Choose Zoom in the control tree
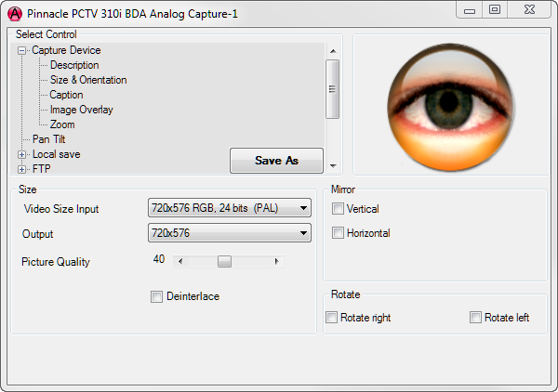Image resolution: width=558 pixels, height=392 pixels. 62,124
